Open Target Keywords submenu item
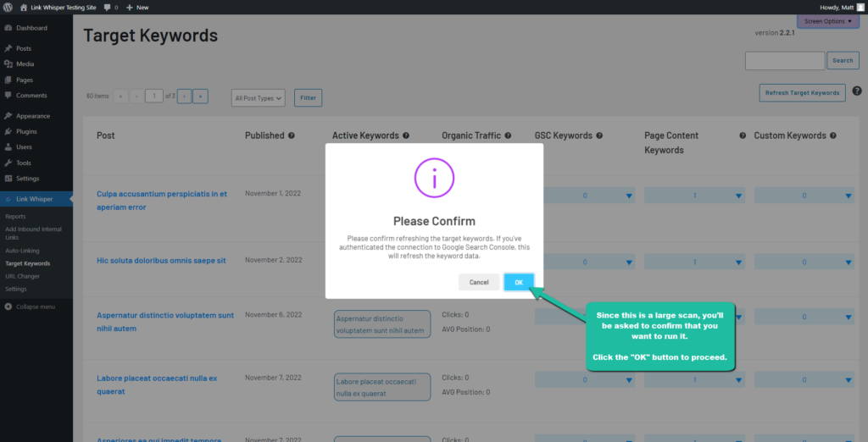868x442 pixels. (28, 263)
